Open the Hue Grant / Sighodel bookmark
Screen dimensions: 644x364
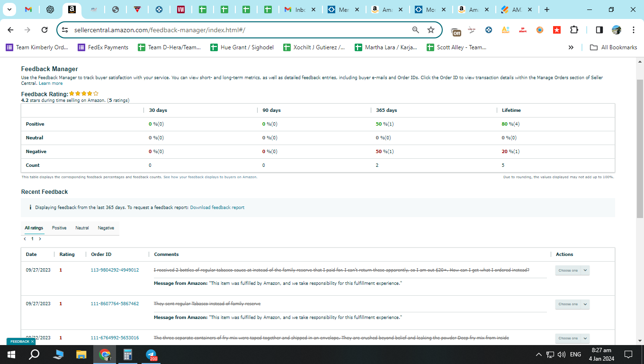coord(242,47)
